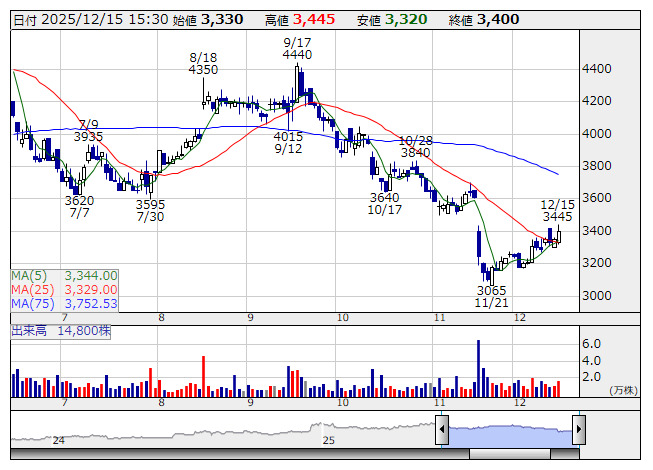This screenshot has height=470, width=653.
Task: Click the 25 year marker in navigator
Action: point(329,440)
